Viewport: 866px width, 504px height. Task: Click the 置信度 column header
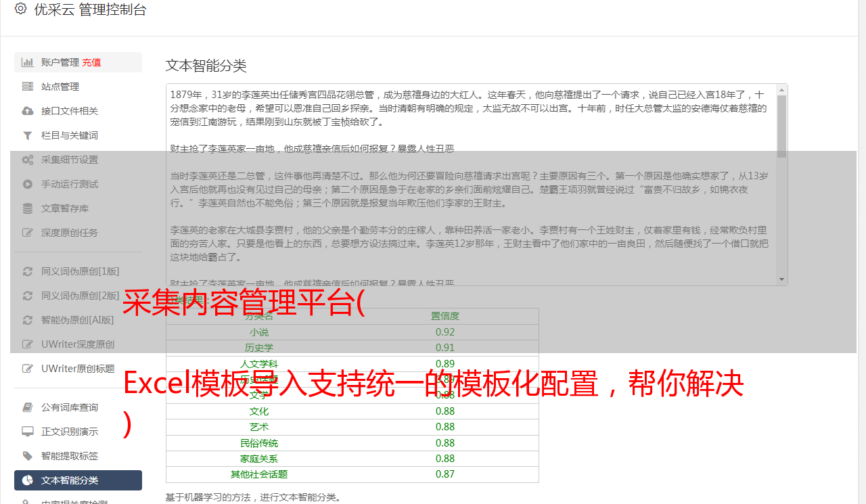click(445, 316)
